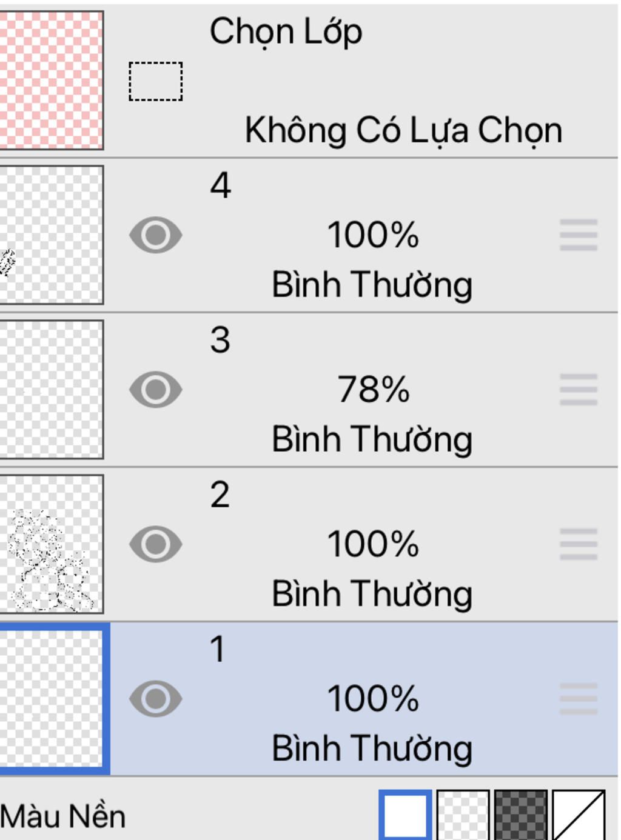621x840 pixels.
Task: Click the dashed selection rectangle icon
Action: click(x=156, y=81)
